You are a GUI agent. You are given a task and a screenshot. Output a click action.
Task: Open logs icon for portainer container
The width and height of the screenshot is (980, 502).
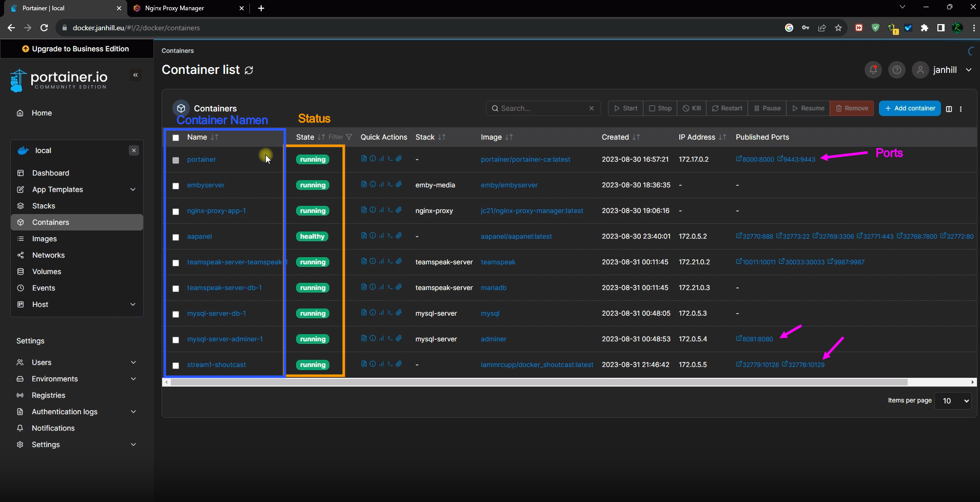pos(364,159)
